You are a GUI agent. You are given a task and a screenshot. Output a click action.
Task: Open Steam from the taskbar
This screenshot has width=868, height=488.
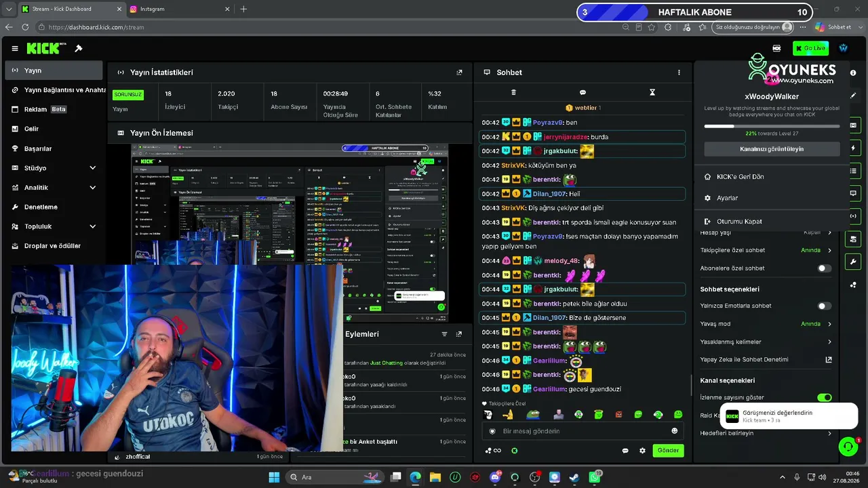tap(574, 477)
